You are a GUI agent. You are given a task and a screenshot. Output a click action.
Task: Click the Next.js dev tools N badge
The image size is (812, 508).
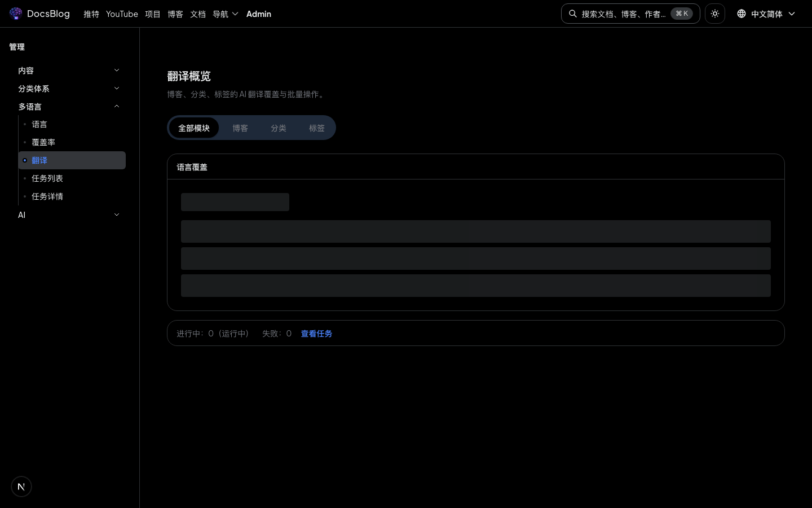point(21,487)
